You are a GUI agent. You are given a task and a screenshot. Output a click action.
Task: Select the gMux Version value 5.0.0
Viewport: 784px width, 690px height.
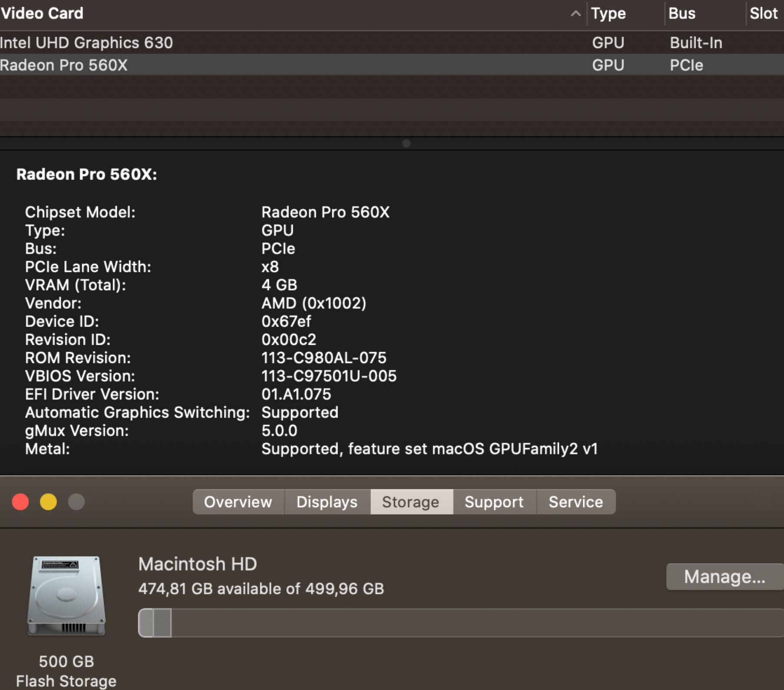pos(280,431)
